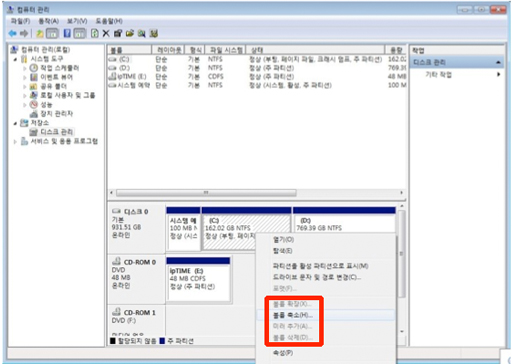
Task: Expand the 이벤트 뷰어 node
Action: pyautogui.click(x=25, y=77)
